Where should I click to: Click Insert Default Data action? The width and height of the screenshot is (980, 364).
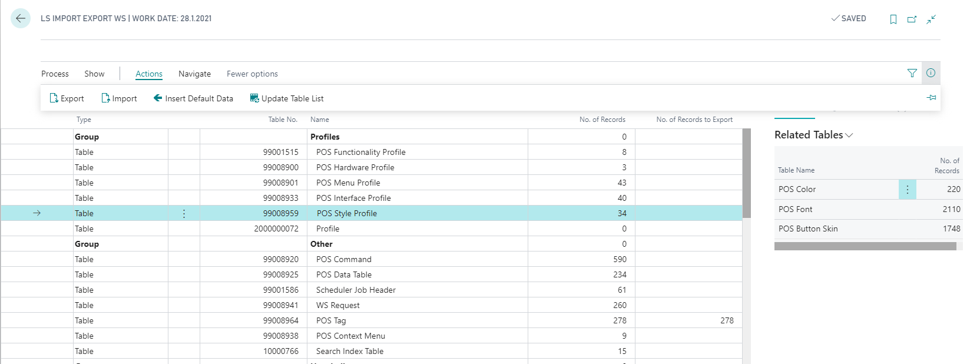point(193,98)
